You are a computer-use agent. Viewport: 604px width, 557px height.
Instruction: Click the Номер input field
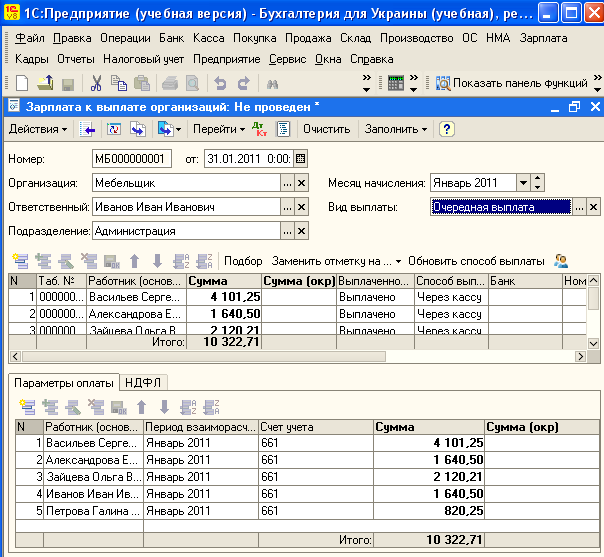tap(132, 159)
